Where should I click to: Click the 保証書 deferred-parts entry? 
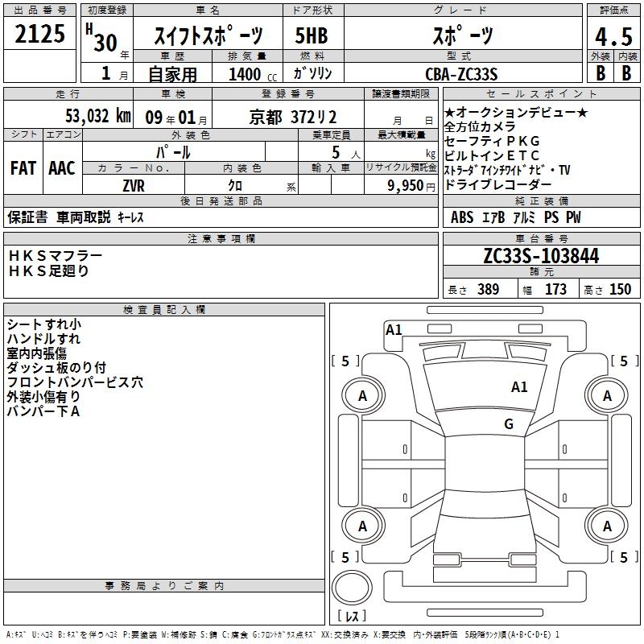coord(27,217)
